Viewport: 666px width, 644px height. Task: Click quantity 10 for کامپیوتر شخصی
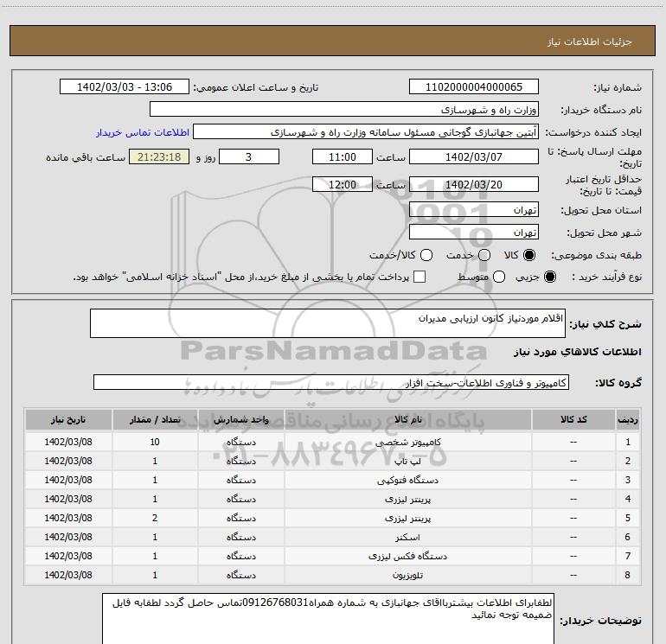pyautogui.click(x=155, y=442)
